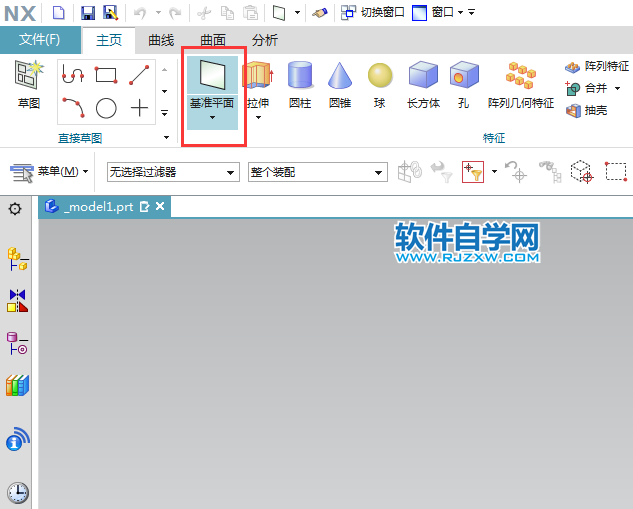Click the 切换窗口 switch window button

click(x=372, y=13)
